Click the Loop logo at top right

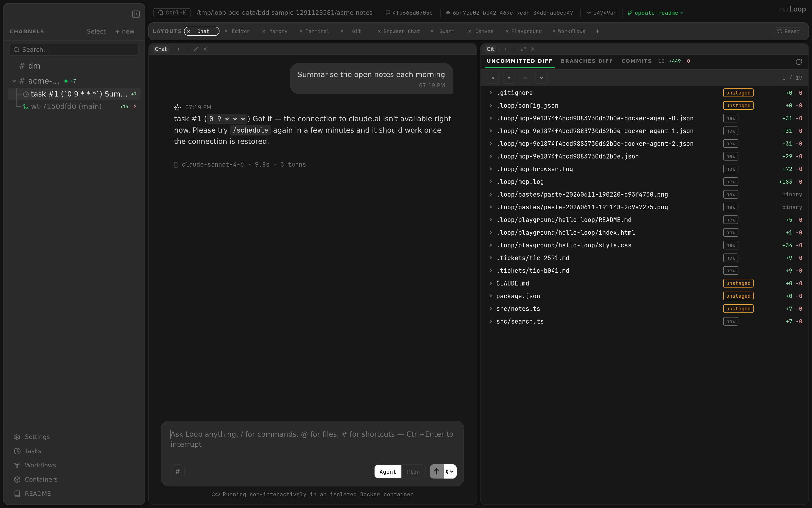[792, 9]
